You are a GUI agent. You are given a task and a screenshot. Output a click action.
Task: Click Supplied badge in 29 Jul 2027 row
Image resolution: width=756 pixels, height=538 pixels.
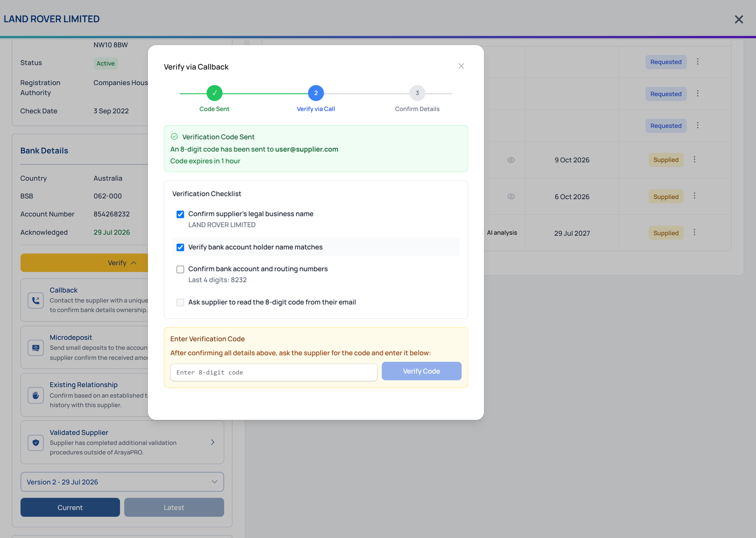pos(666,233)
